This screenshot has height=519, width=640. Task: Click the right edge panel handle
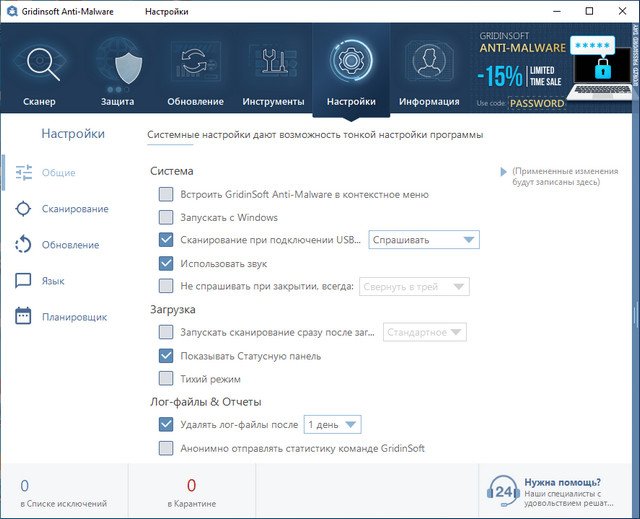[x=636, y=314]
